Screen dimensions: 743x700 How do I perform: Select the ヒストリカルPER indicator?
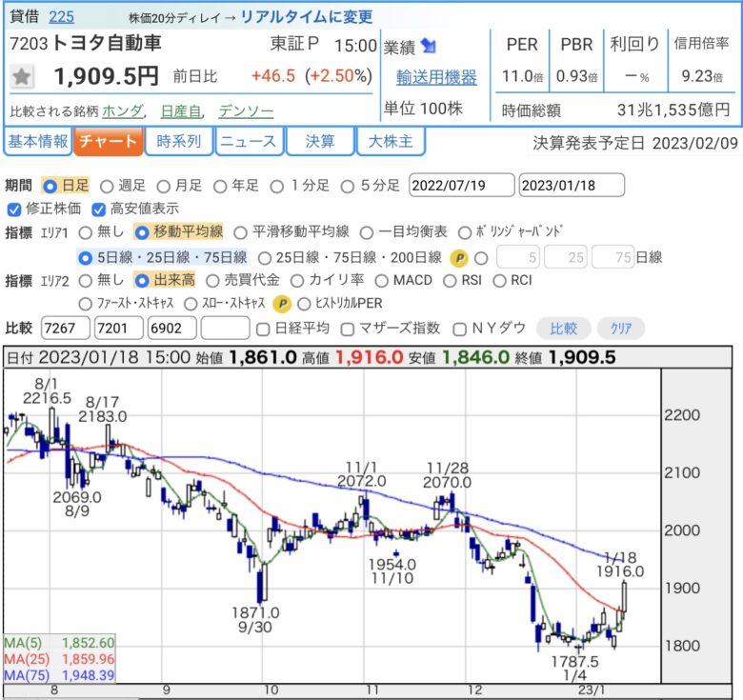304,304
